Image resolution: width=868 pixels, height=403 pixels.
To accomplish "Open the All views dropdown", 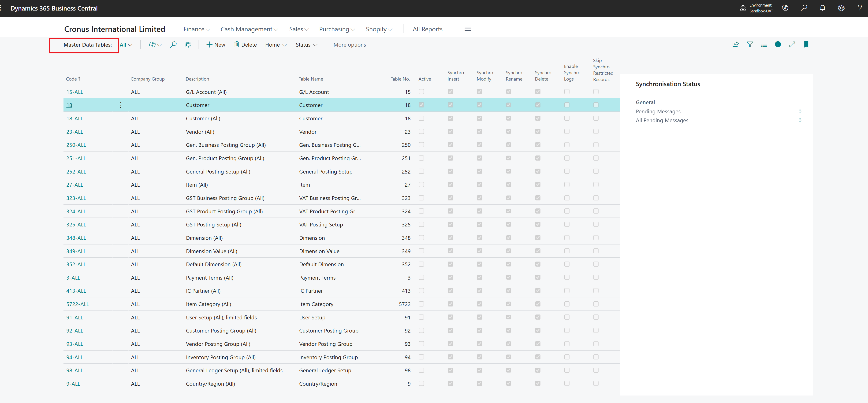I will point(126,45).
